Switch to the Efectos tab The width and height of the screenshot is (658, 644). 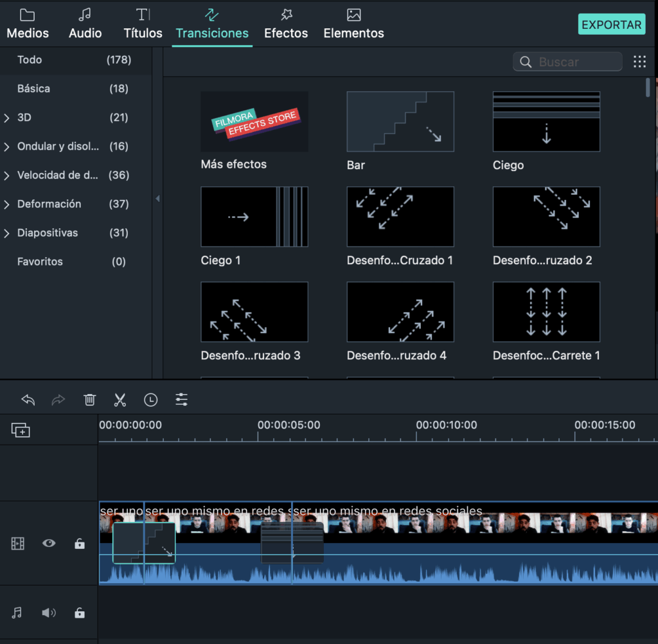285,24
